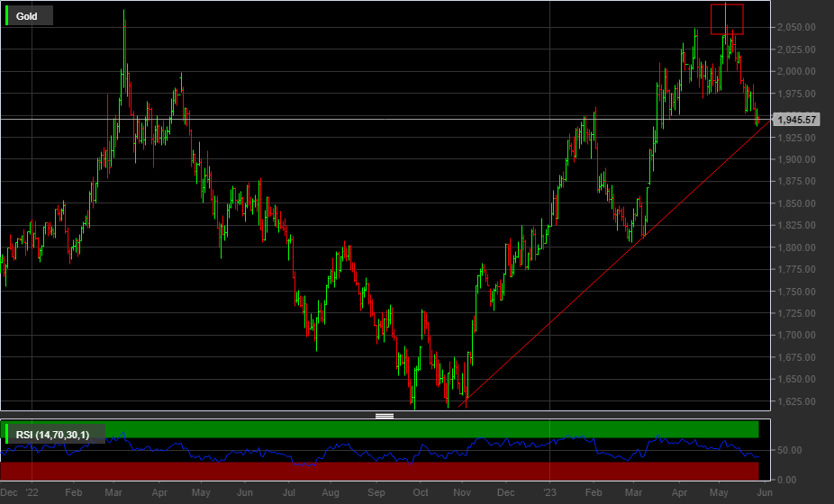Click the Aug label on time axis
Screen dimensions: 834x504
point(331,493)
